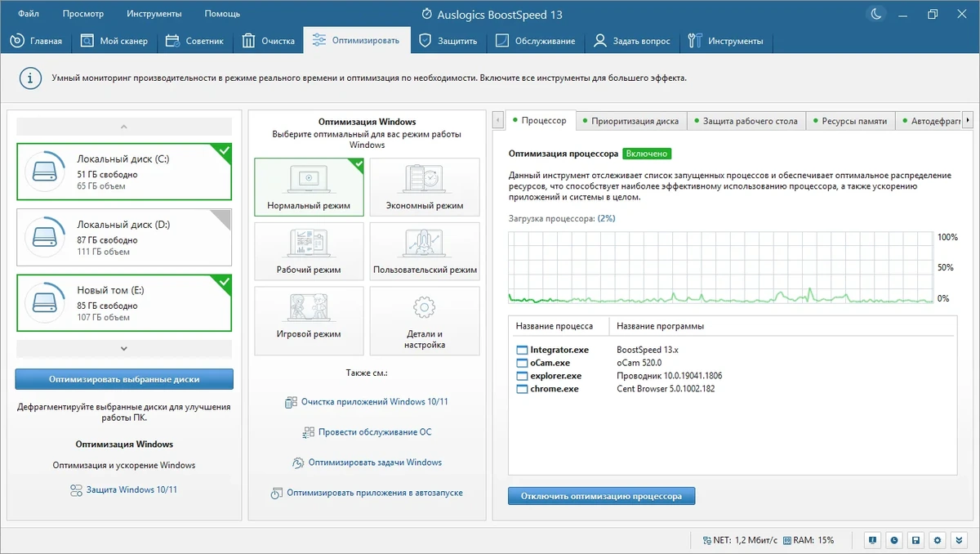Switch to the Процессор sub-tab

(540, 120)
